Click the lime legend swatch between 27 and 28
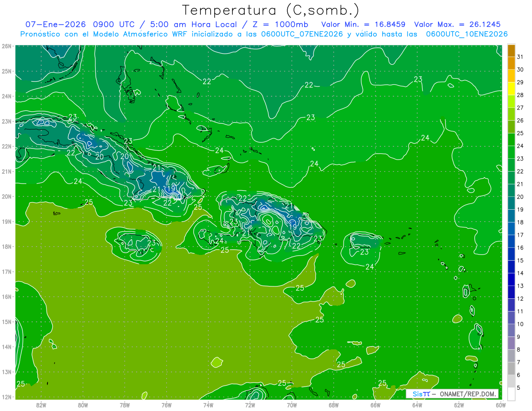This screenshot has width=532, height=411. [511, 102]
